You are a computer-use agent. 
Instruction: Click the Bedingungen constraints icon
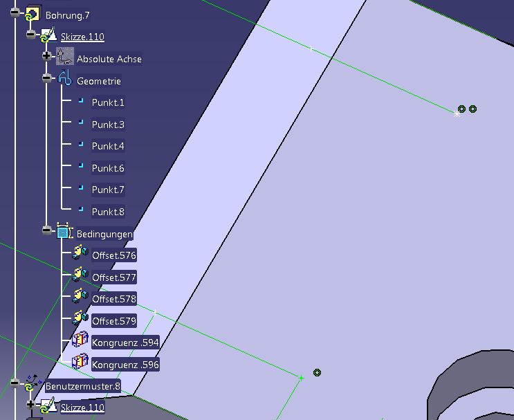click(64, 231)
